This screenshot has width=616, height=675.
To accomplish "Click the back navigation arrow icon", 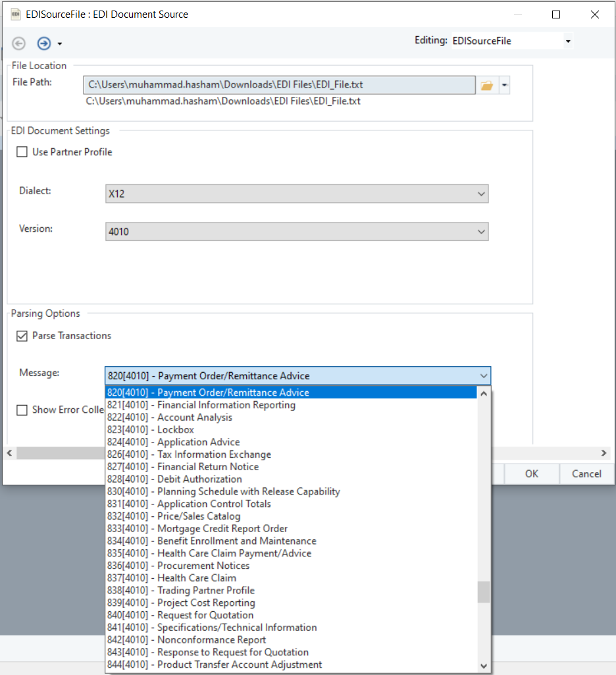I will [19, 43].
